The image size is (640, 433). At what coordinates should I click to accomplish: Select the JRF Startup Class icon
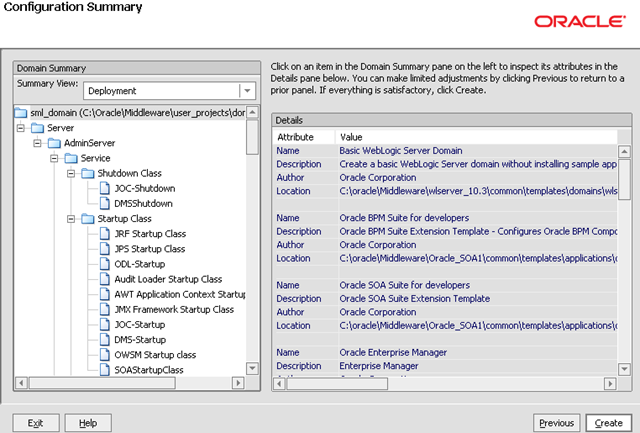pyautogui.click(x=105, y=234)
